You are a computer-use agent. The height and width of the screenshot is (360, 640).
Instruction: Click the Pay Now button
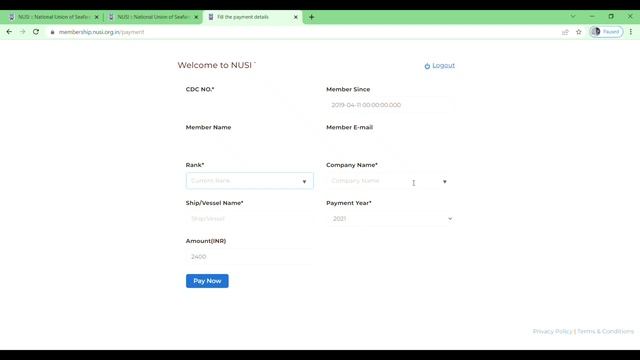click(207, 281)
